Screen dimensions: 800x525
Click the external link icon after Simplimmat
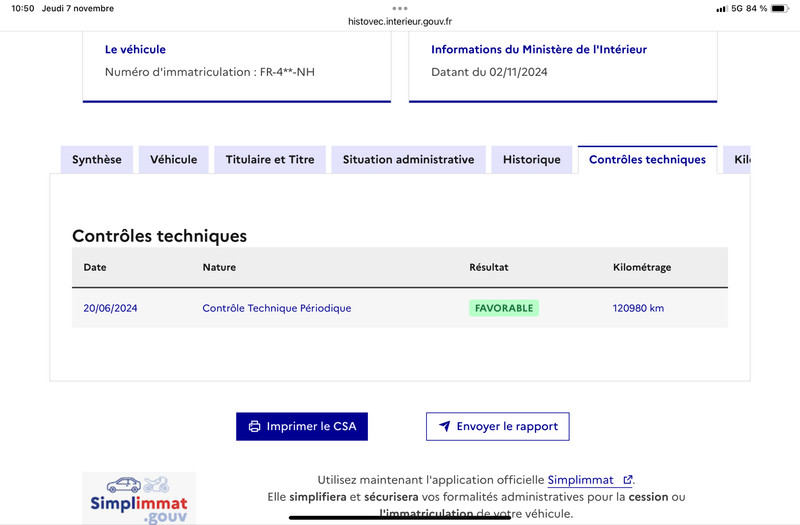click(628, 480)
